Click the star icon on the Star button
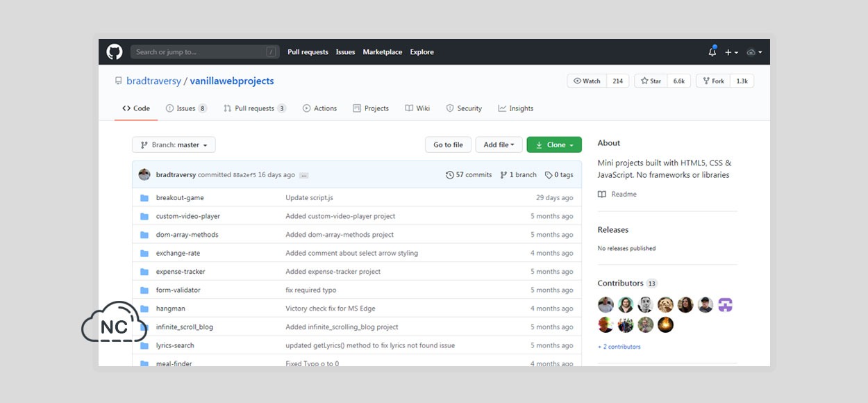Screen dimensions: 868x403 (x=644, y=81)
